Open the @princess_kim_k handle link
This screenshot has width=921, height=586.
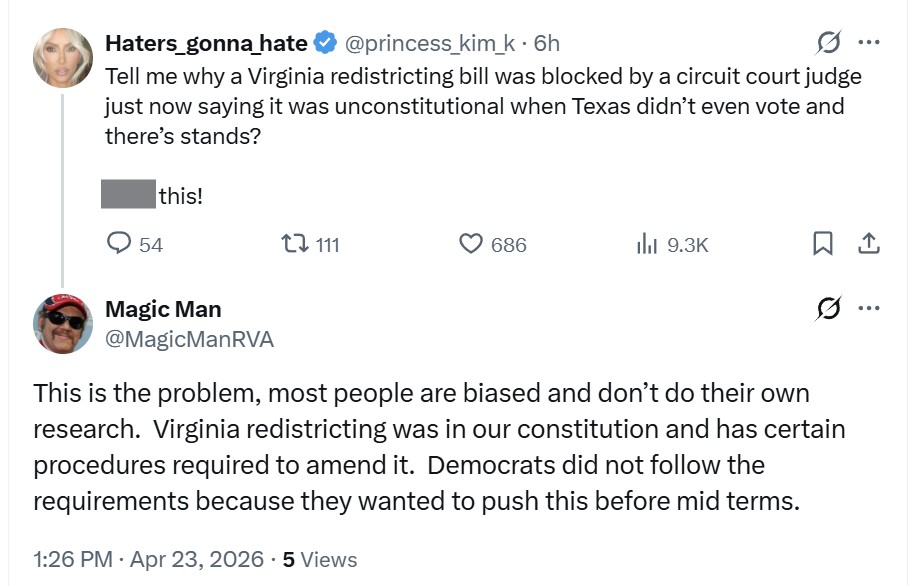430,43
